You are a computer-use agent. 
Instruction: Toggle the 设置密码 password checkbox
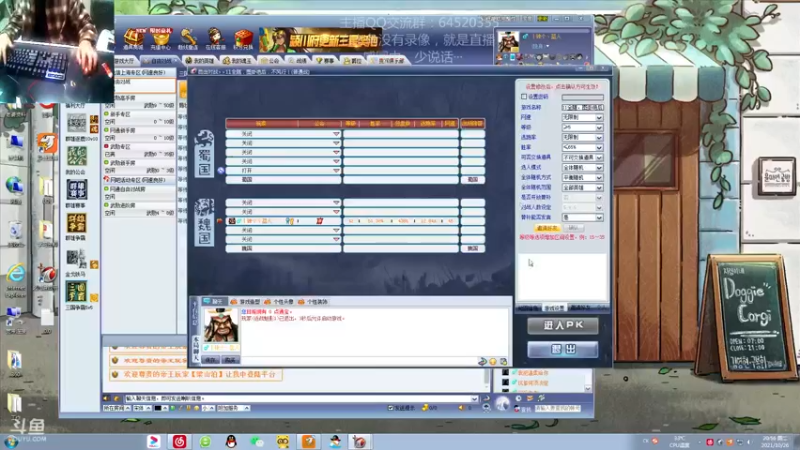point(524,96)
